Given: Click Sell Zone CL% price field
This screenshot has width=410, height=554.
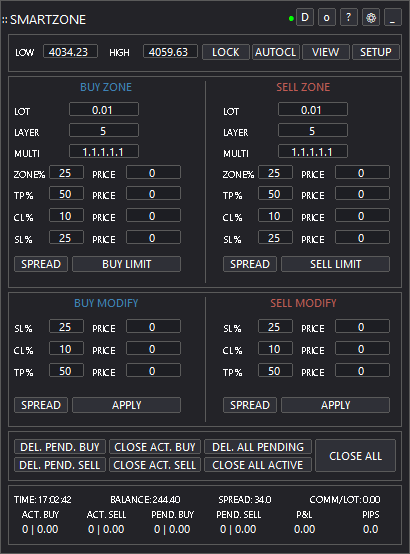Looking at the screenshot, I should tap(362, 216).
